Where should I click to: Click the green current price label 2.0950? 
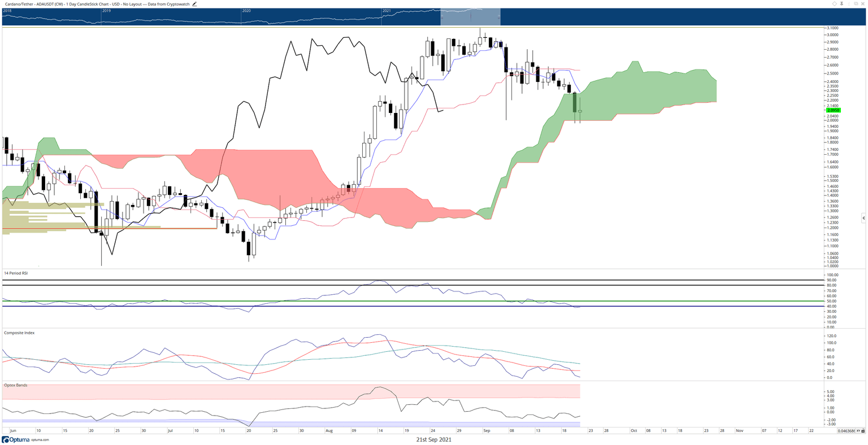(x=834, y=111)
